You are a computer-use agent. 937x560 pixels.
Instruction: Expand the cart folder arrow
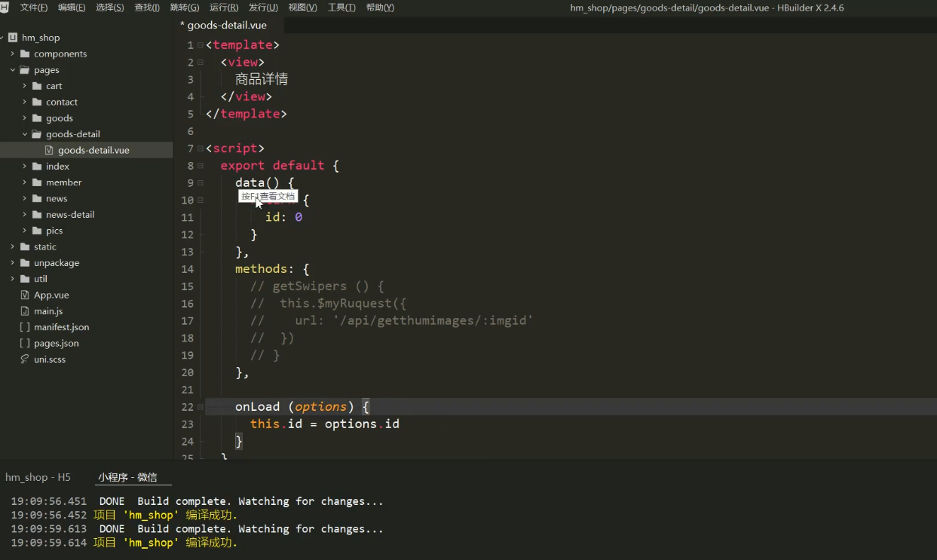point(24,86)
